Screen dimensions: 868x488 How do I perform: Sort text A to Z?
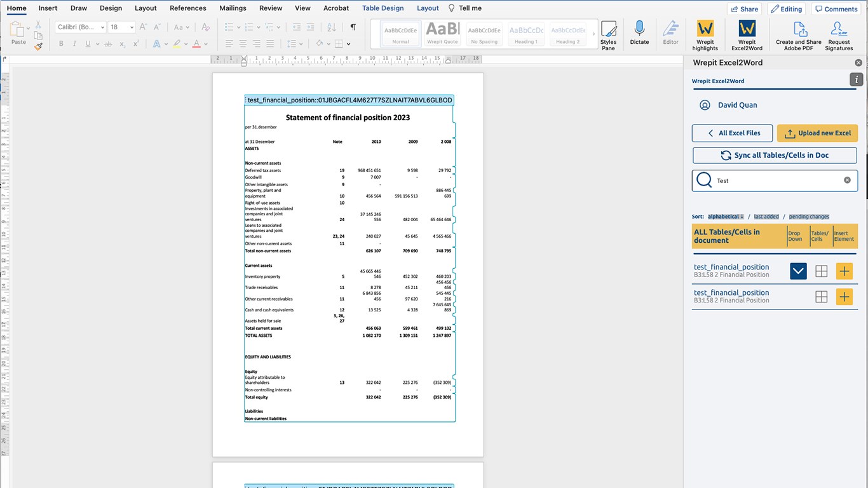332,27
